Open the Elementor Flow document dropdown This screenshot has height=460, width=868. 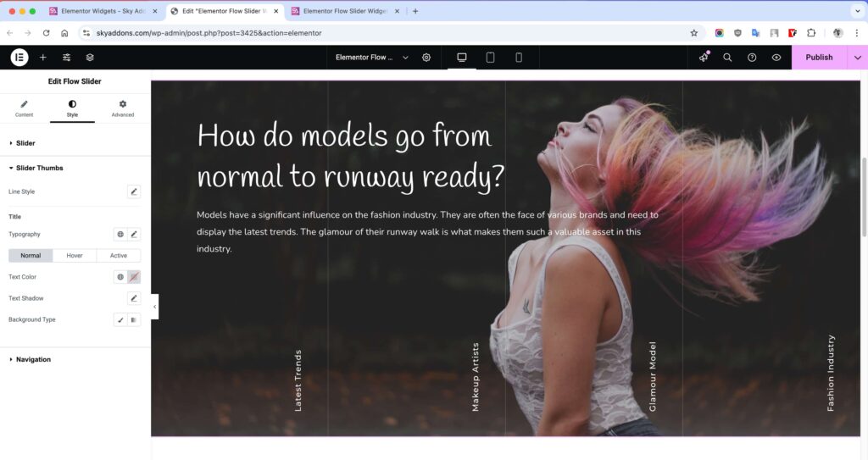[371, 57]
